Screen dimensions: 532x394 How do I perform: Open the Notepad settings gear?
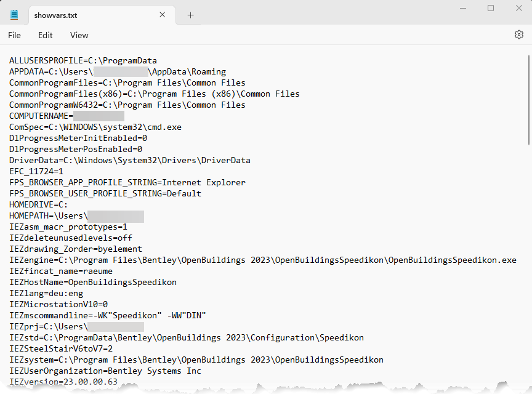(x=519, y=34)
